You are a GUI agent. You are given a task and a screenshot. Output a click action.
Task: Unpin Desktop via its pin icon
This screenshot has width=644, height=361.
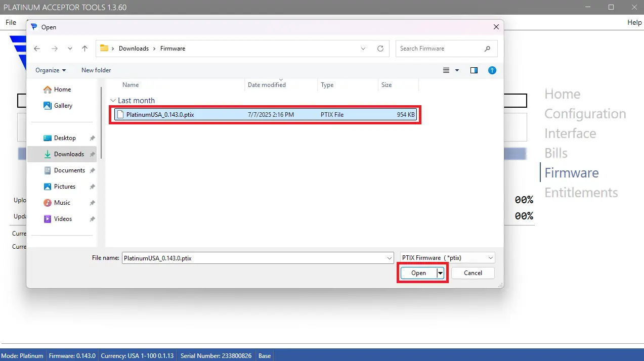tap(92, 138)
